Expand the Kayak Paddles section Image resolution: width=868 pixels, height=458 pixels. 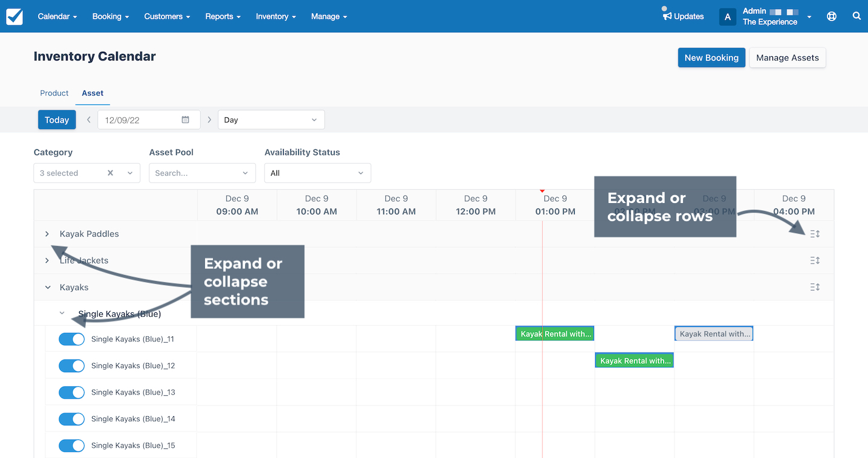[47, 234]
